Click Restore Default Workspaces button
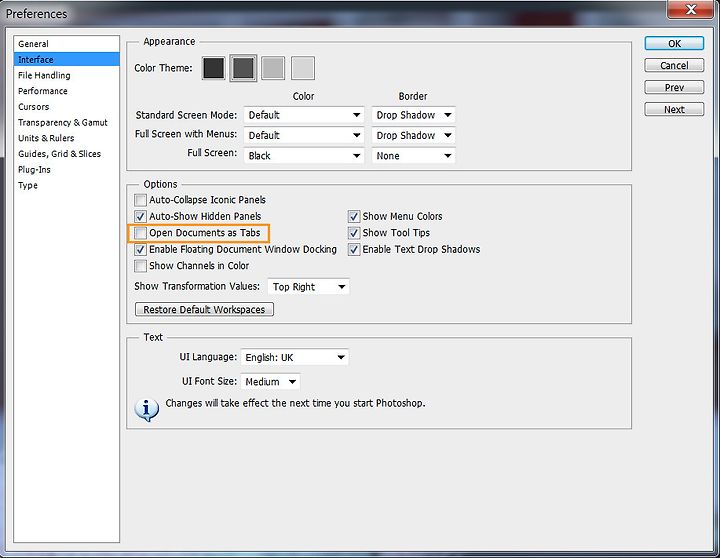The image size is (720, 558). coord(204,310)
